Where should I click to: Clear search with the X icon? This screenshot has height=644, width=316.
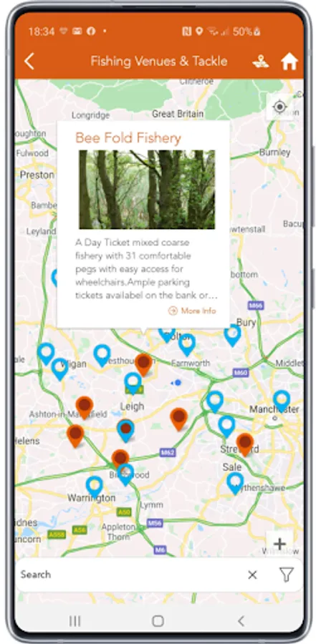click(252, 575)
